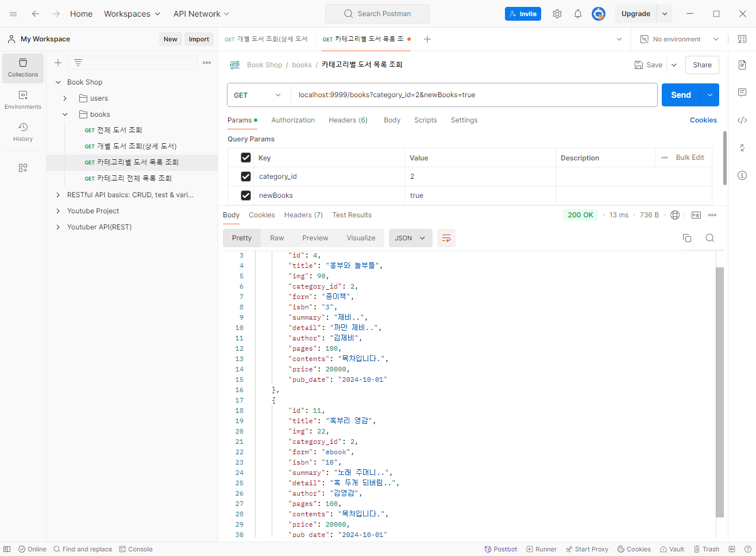Open the Collections sidebar panel
756x556 pixels.
pyautogui.click(x=23, y=68)
